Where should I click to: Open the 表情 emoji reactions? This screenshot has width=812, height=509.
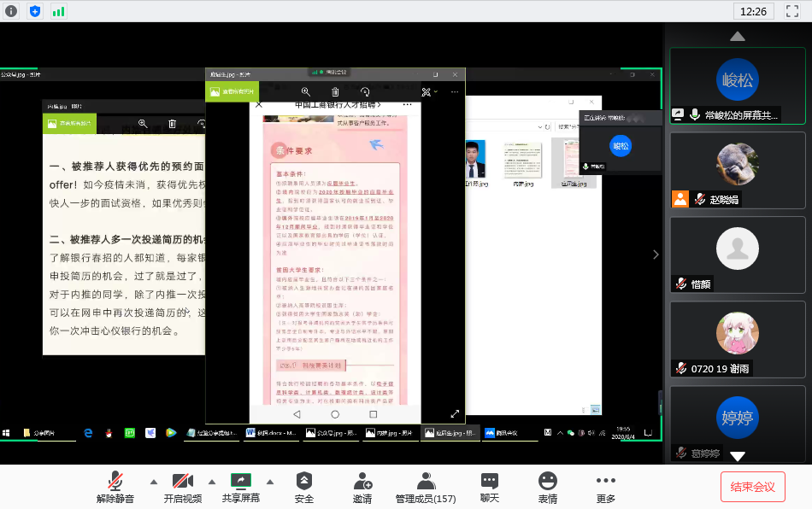(x=547, y=486)
